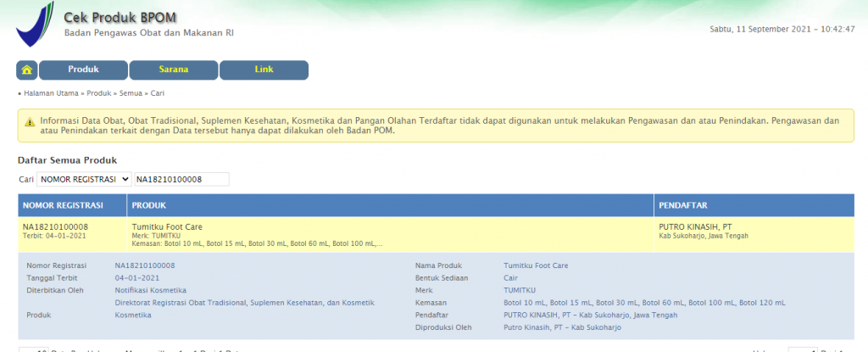Click PUTRO KINASIH, PT in result row
This screenshot has height=352, width=868.
[695, 226]
